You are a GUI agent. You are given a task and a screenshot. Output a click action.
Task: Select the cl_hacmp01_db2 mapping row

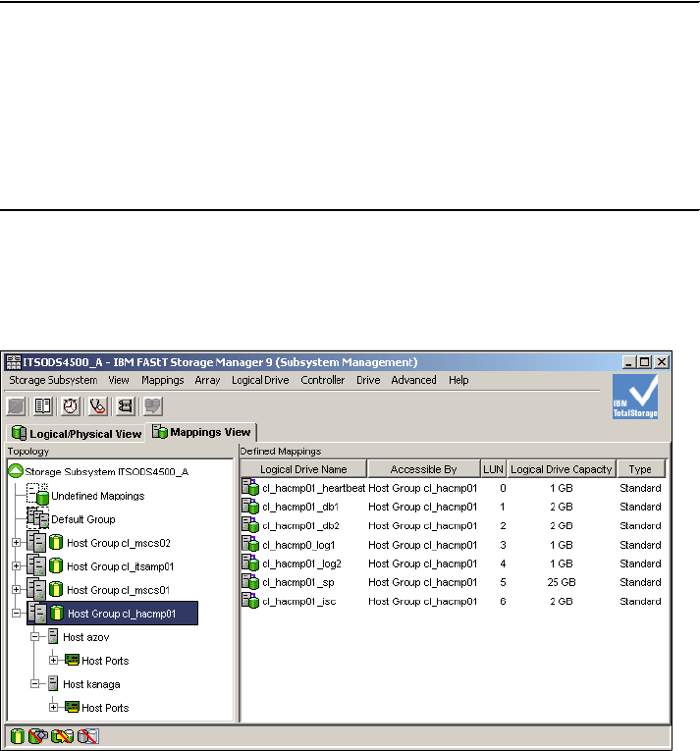452,525
